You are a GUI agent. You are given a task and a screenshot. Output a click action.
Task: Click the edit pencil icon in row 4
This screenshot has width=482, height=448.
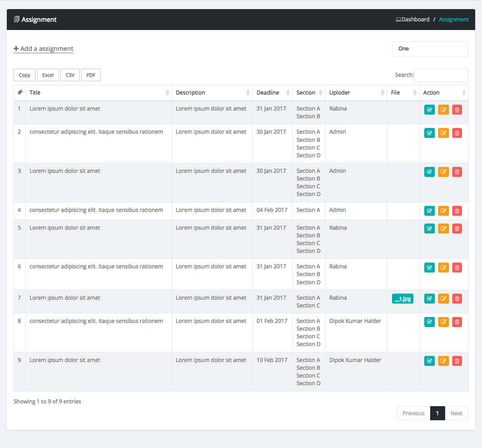pyautogui.click(x=443, y=211)
